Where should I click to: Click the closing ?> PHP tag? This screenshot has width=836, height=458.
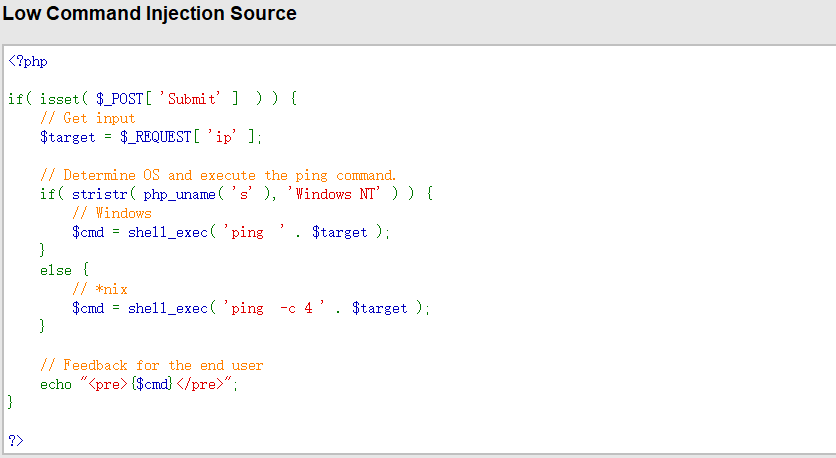coord(15,441)
